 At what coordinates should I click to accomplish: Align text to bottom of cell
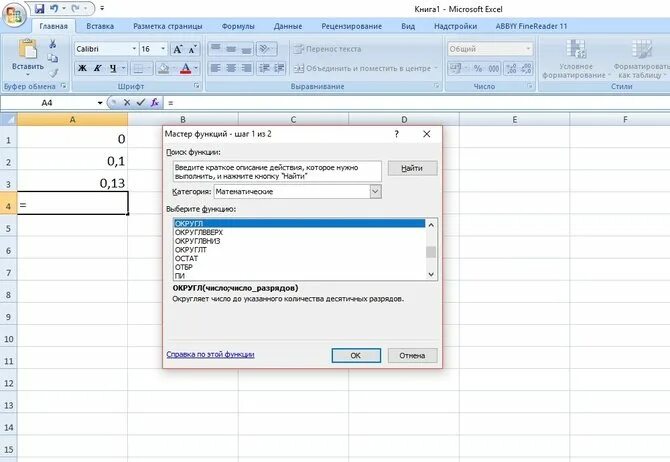click(x=246, y=49)
